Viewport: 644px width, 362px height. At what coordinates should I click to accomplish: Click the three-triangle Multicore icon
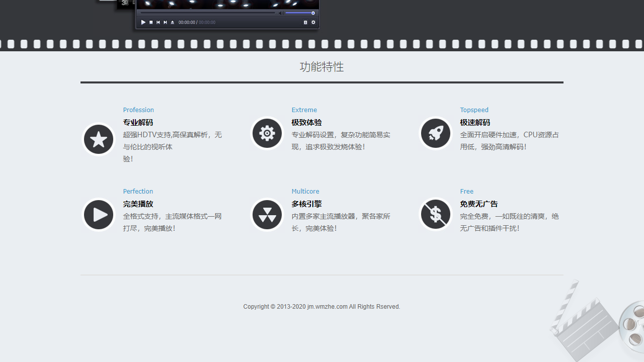click(267, 215)
